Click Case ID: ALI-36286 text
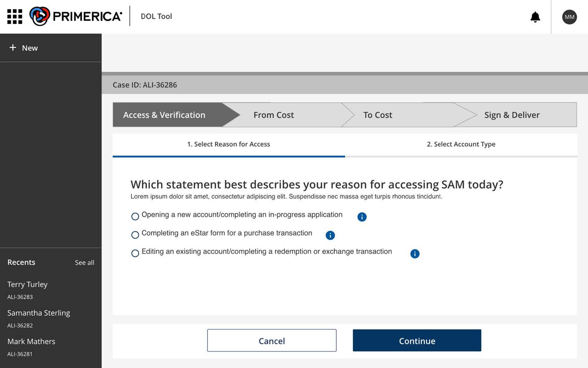Screen dimensions: 588x368 [x=145, y=85]
